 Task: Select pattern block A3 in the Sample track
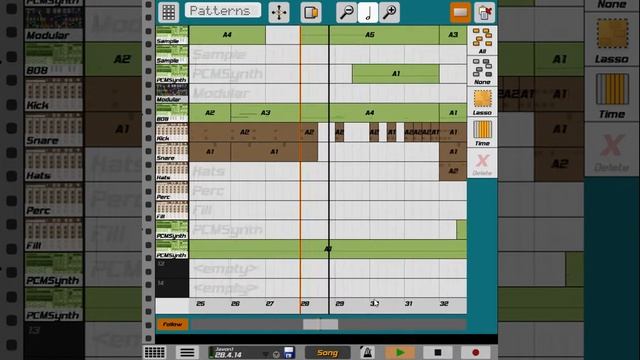tap(453, 35)
